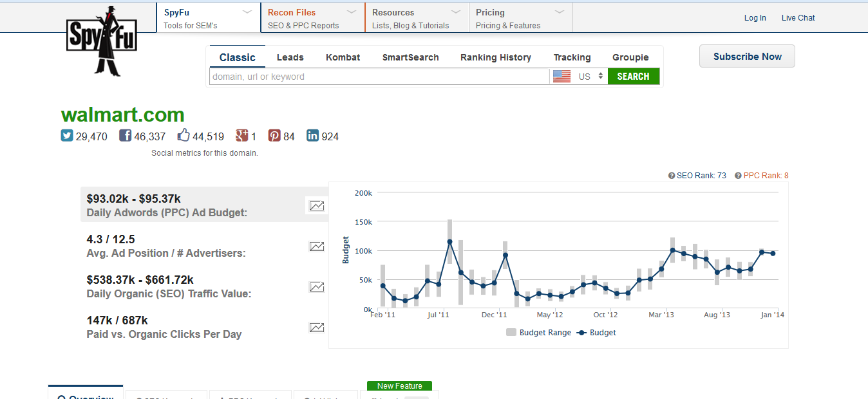Open the US country selector dropdown
This screenshot has width=868, height=399.
coord(579,77)
